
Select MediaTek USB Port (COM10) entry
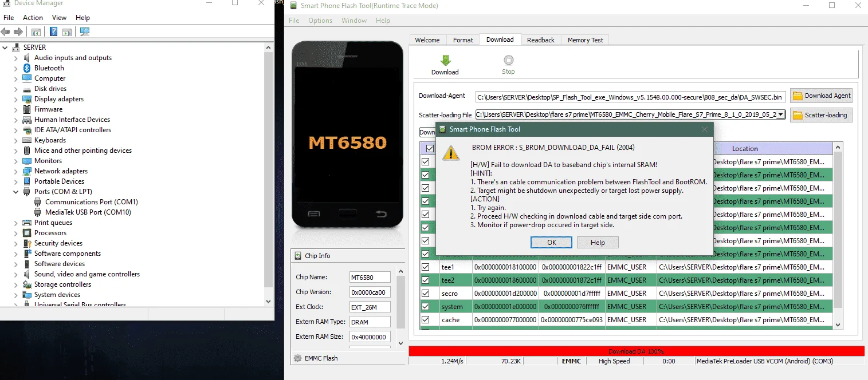click(x=88, y=212)
